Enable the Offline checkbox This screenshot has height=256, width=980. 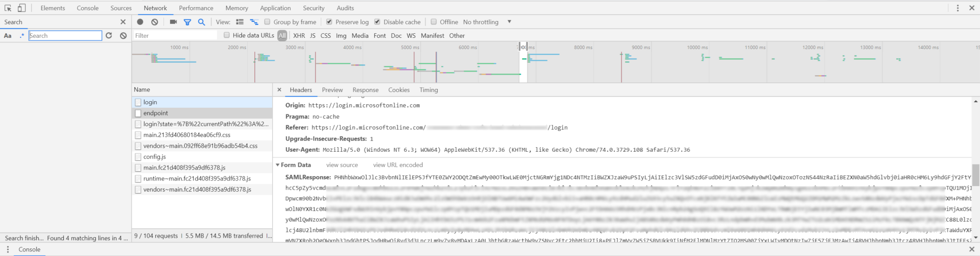pyautogui.click(x=434, y=22)
